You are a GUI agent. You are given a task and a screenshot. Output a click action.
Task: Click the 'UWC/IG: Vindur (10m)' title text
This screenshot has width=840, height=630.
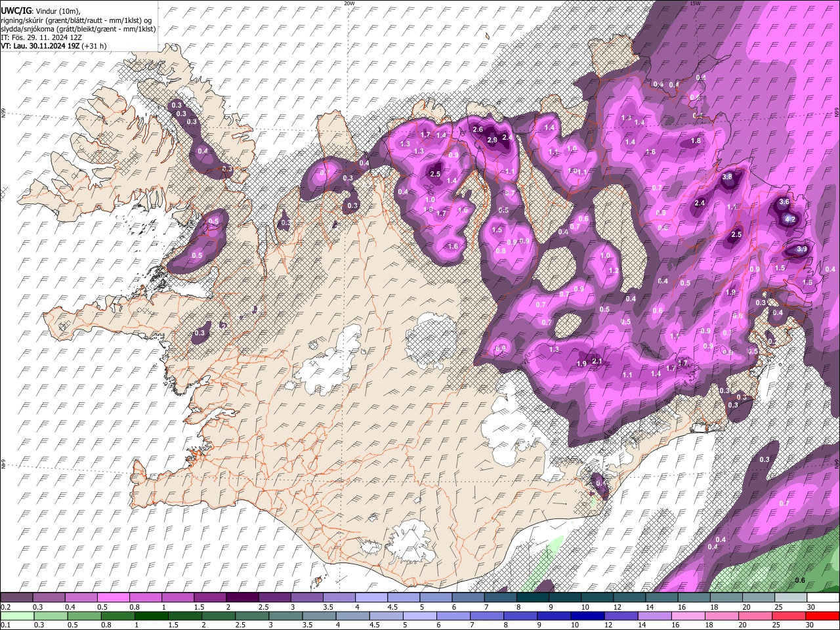39,12
